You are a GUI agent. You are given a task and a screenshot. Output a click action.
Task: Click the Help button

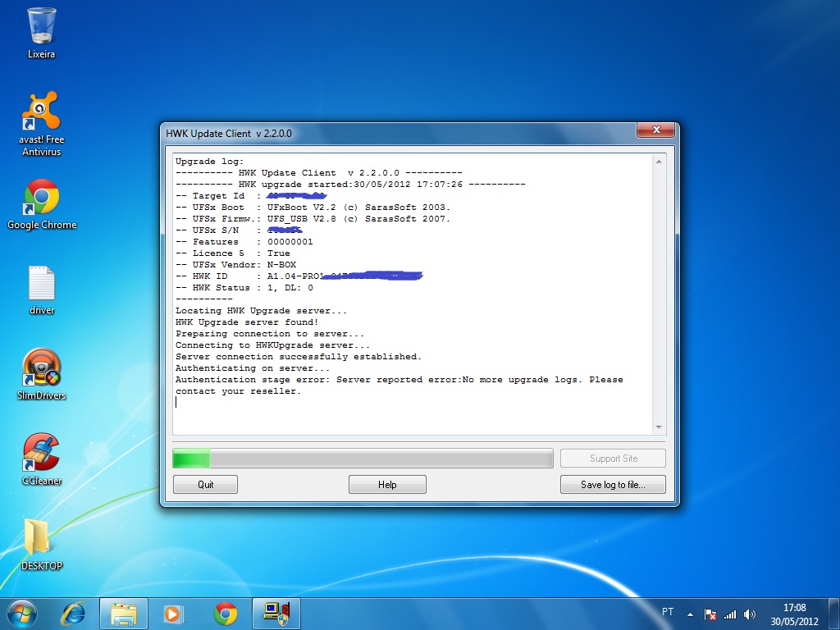(x=387, y=484)
